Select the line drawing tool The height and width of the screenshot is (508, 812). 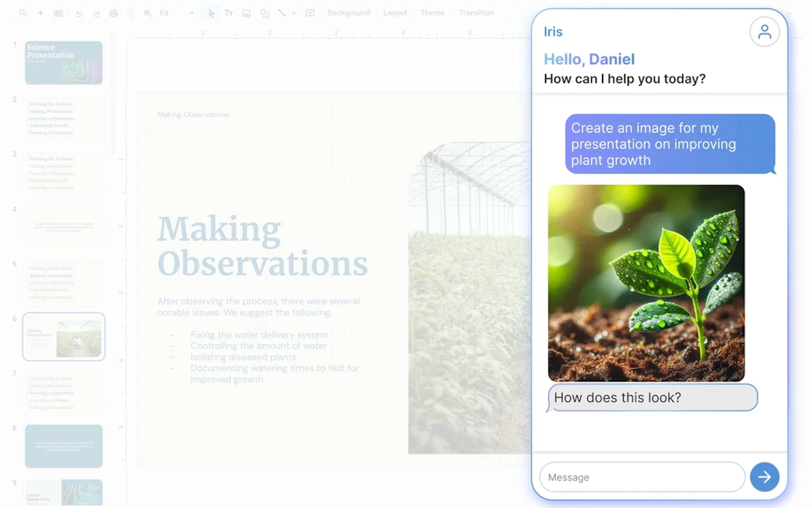click(282, 13)
